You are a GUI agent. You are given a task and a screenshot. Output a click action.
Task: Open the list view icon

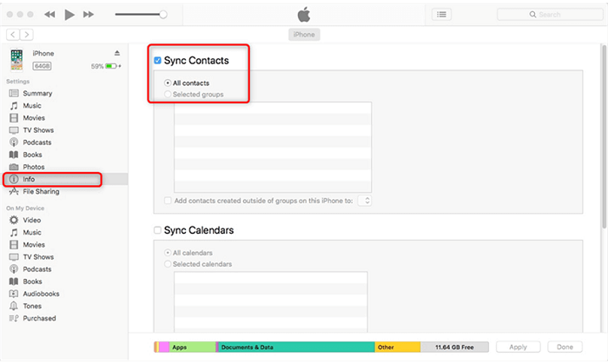(442, 15)
